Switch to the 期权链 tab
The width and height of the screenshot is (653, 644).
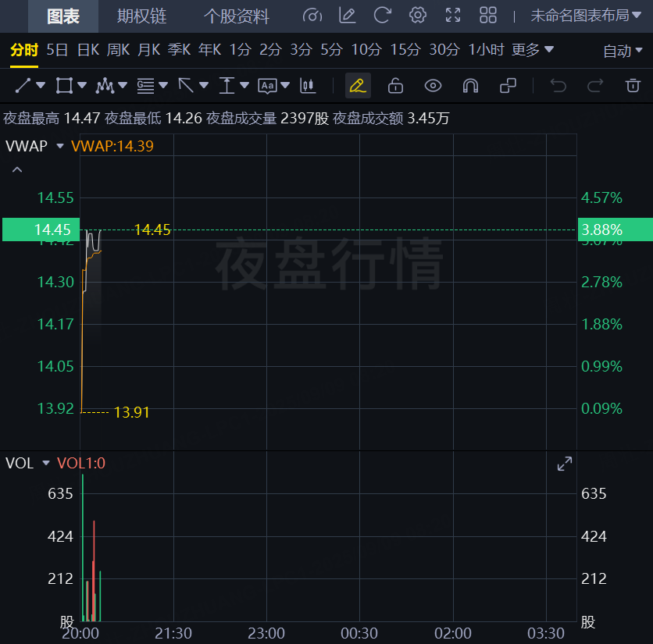(141, 16)
